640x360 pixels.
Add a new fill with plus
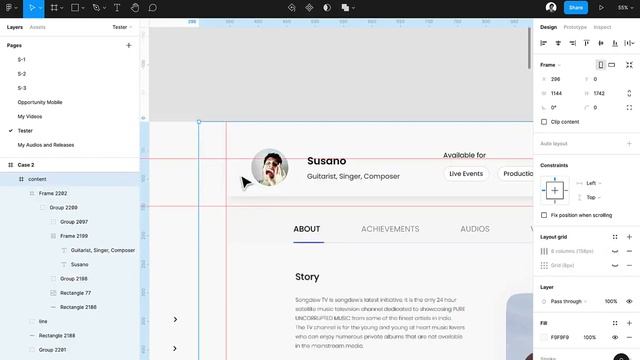click(629, 323)
